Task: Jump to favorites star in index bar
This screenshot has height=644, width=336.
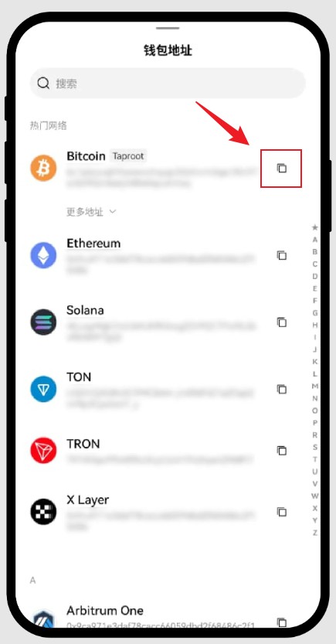Action: click(x=314, y=227)
